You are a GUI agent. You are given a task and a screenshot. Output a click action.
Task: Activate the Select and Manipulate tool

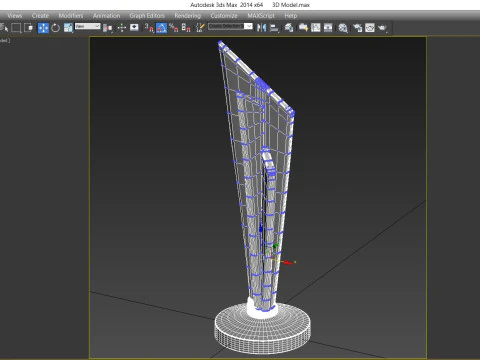click(x=121, y=28)
